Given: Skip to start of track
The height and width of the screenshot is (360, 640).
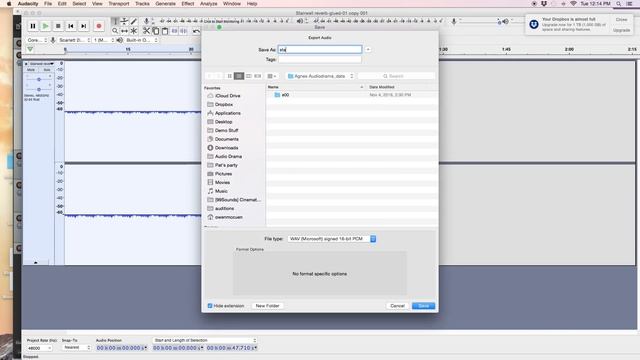Looking at the screenshot, I should click(71, 26).
